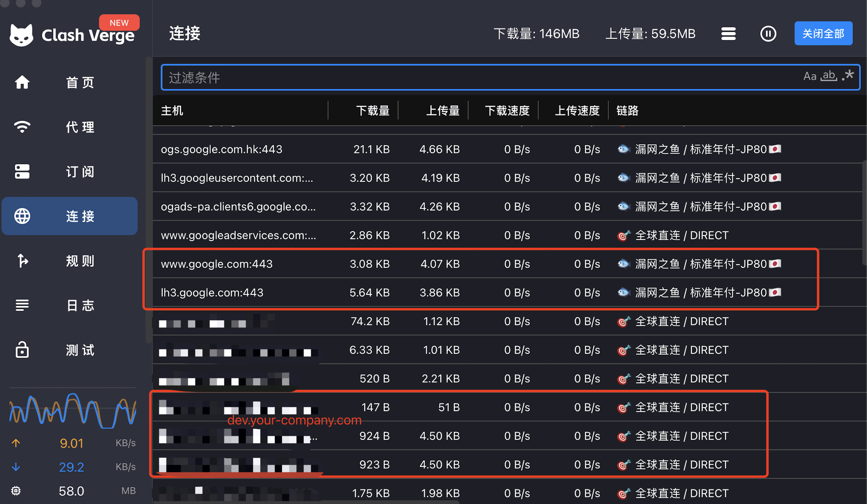Open the 链路 column header
This screenshot has height=504, width=867.
click(628, 111)
